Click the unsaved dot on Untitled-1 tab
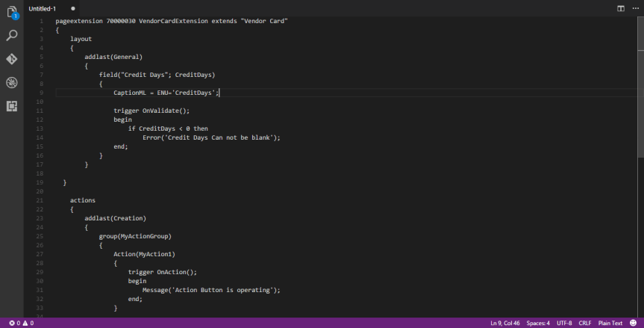 pyautogui.click(x=73, y=9)
